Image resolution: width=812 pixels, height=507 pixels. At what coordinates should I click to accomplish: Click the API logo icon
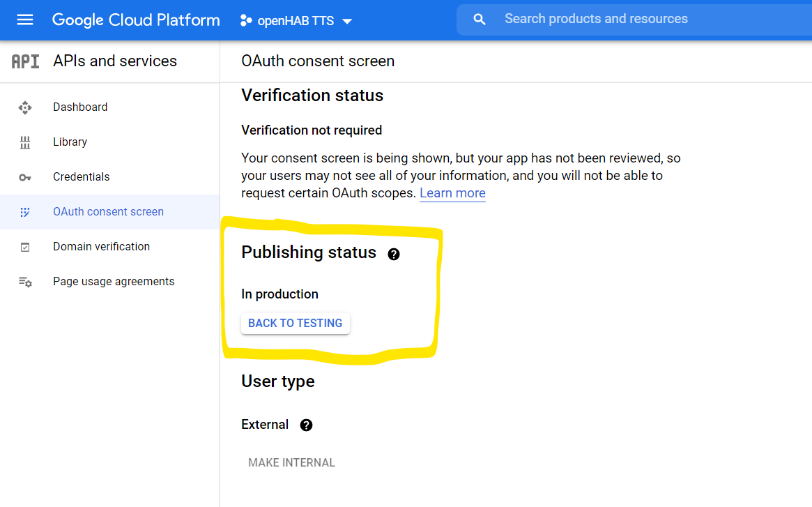(x=26, y=61)
